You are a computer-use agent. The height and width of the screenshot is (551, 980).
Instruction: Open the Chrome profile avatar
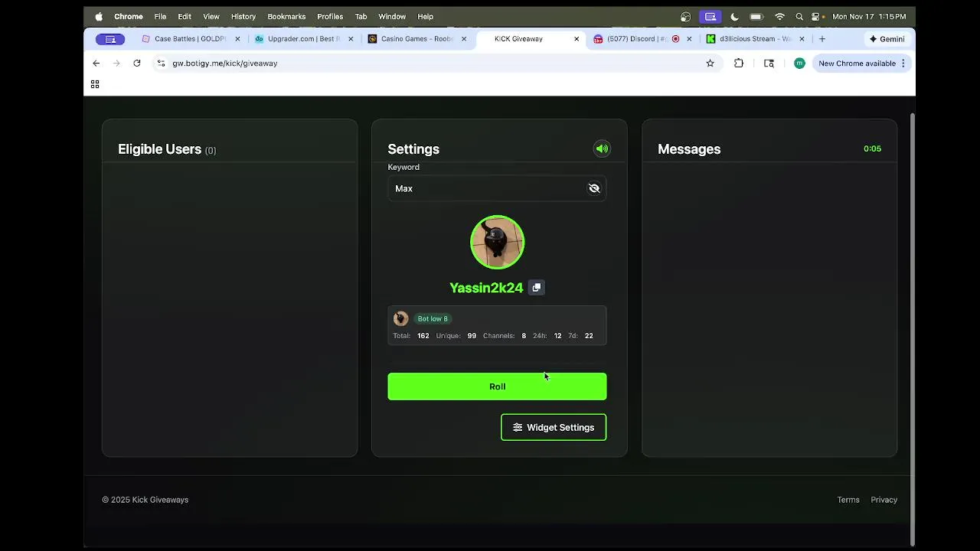tap(799, 64)
